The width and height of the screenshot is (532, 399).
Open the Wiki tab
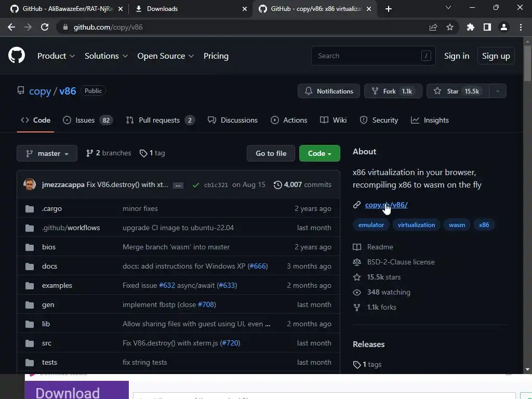coord(333,120)
